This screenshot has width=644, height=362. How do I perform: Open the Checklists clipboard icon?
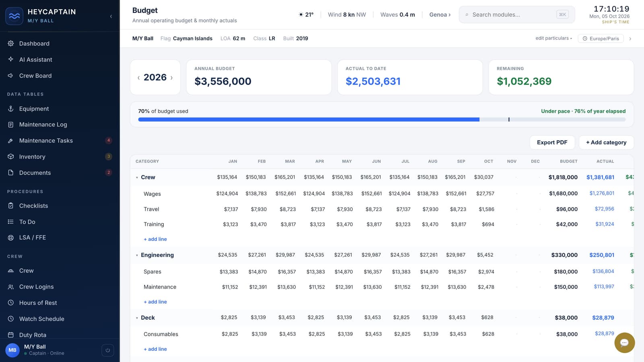tap(11, 206)
